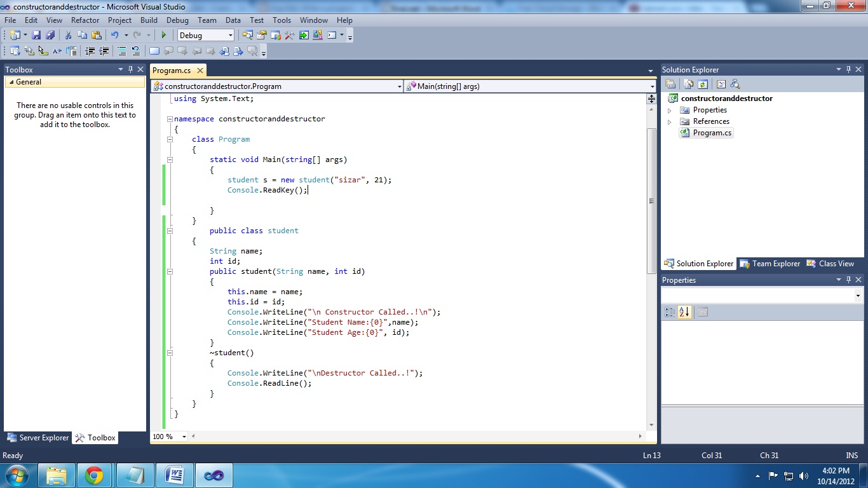Open the Debug menu
The height and width of the screenshot is (488, 868).
[x=177, y=20]
